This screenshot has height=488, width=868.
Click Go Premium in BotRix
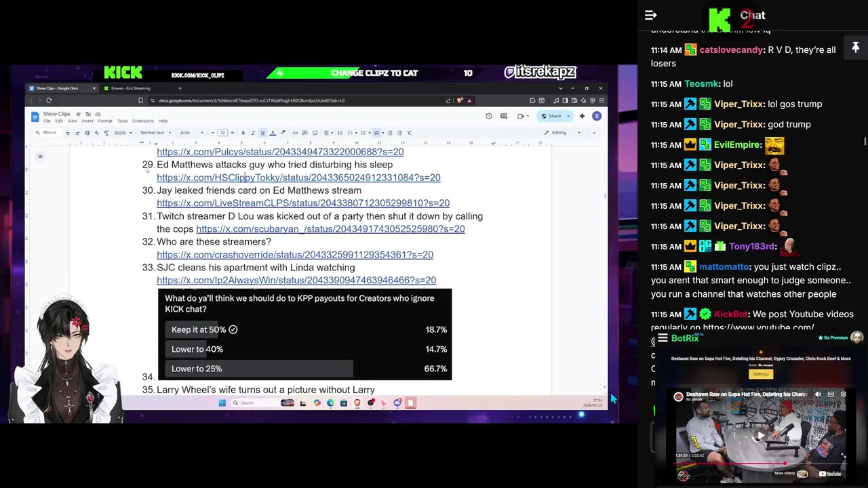pos(833,338)
